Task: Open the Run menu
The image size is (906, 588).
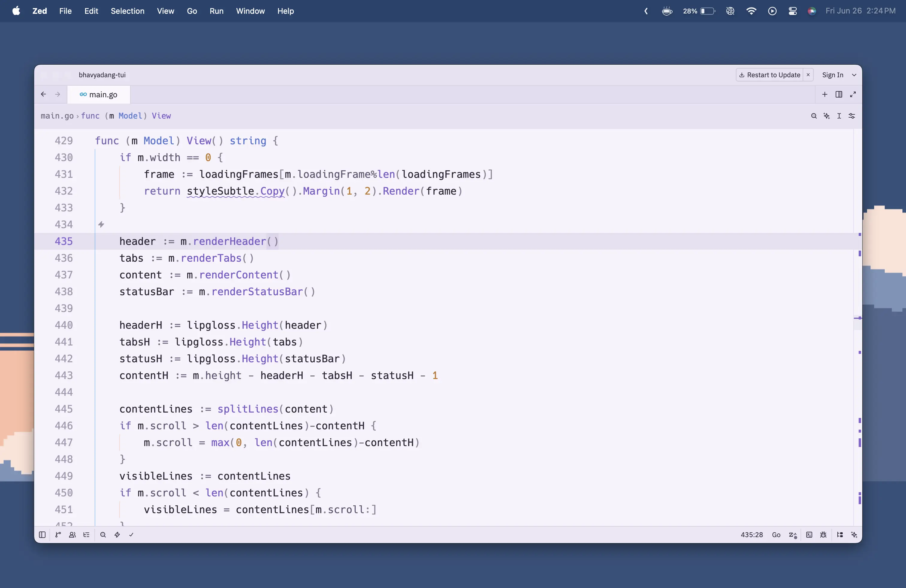Action: [x=217, y=11]
